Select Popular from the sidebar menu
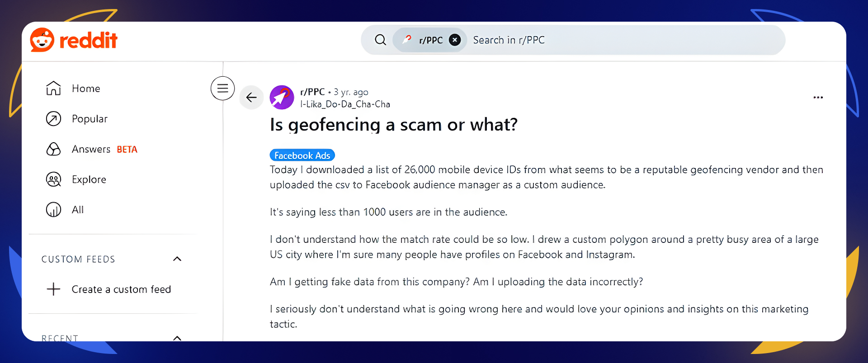Viewport: 868px width, 363px height. (x=89, y=118)
